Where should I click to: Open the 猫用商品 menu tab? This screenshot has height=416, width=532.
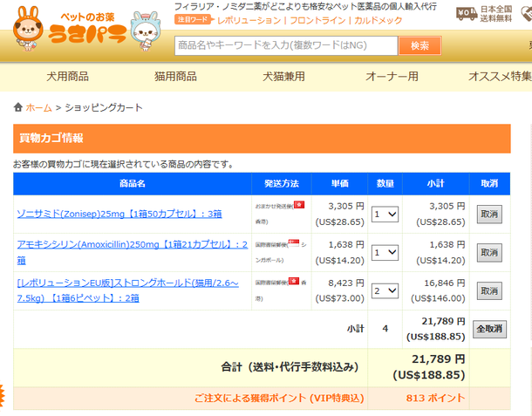[x=175, y=77]
